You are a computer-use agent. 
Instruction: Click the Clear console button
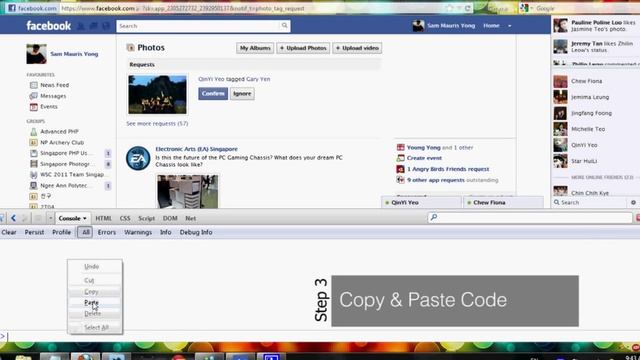[9, 232]
